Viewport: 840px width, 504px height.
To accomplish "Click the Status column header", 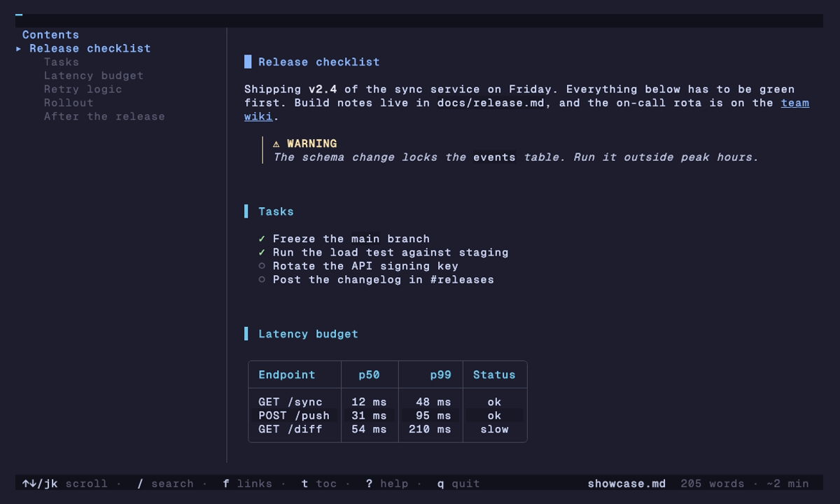I will pyautogui.click(x=494, y=374).
